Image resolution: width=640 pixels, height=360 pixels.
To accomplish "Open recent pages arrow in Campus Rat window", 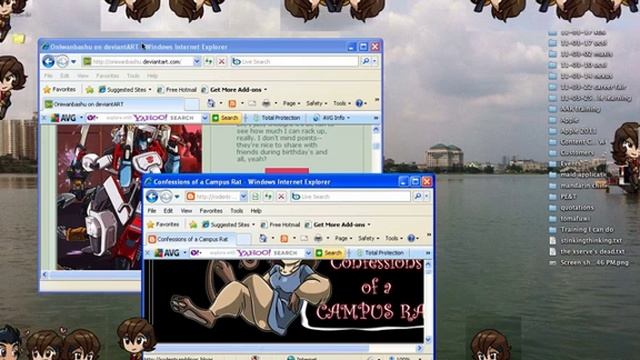I will 177,197.
